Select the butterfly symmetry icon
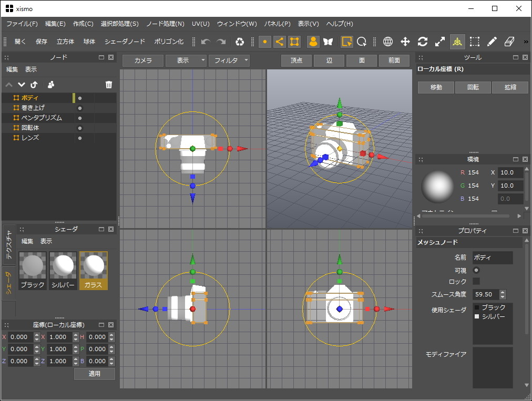This screenshot has width=532, height=401. [329, 42]
